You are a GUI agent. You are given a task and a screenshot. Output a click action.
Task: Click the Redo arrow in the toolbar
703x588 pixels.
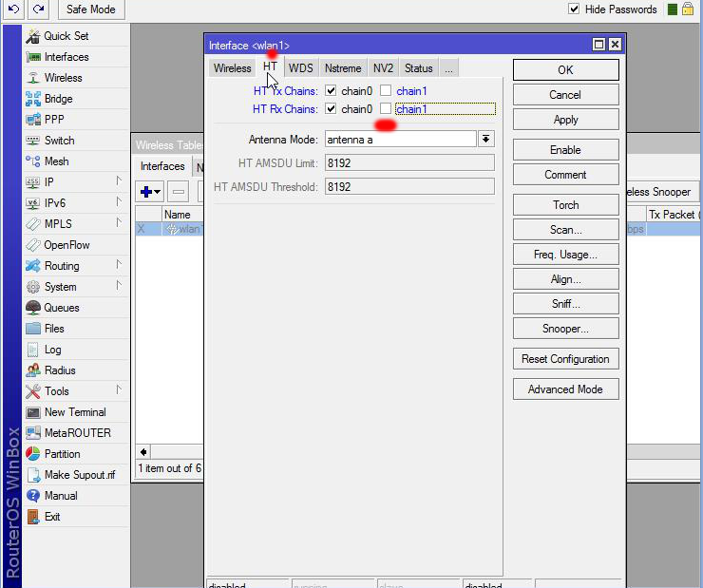[39, 9]
